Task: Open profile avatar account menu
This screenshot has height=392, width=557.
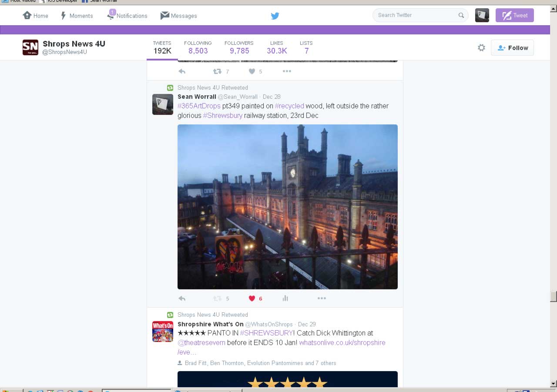Action: 482,15
